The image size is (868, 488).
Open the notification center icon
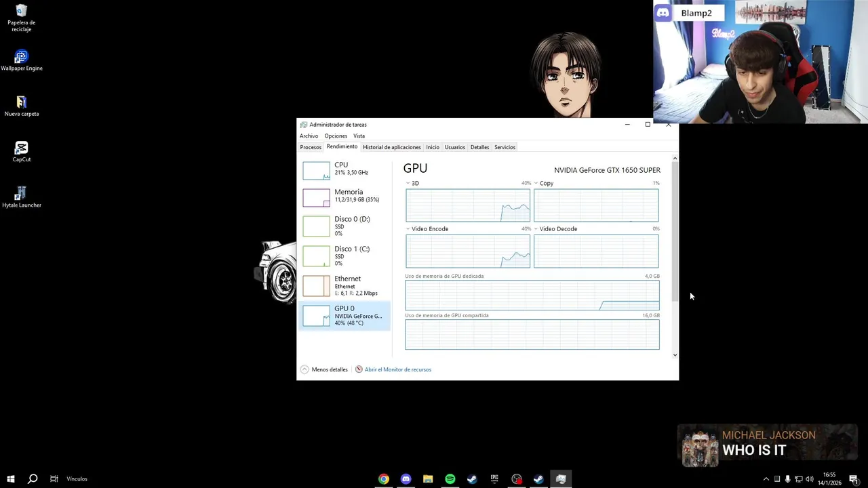tap(854, 479)
